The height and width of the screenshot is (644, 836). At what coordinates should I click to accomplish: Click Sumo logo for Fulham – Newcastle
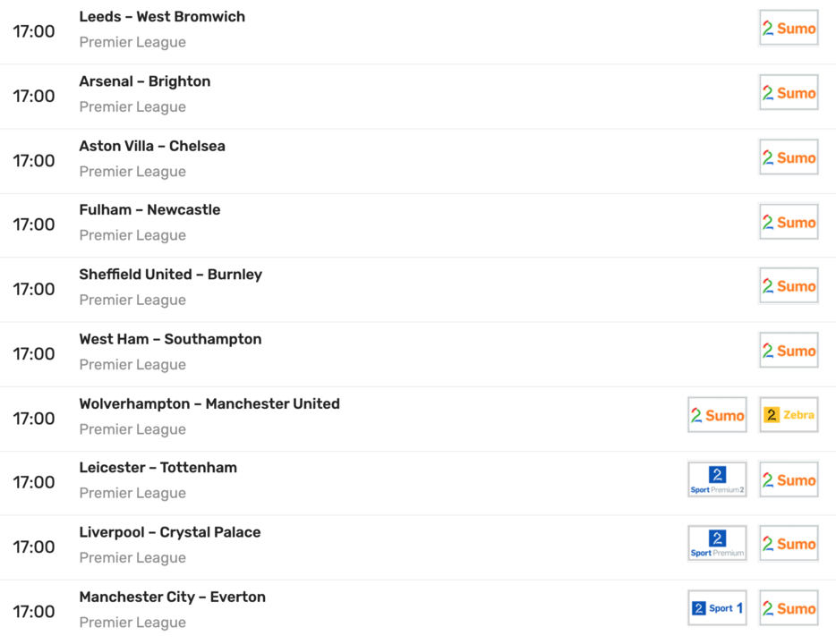(x=789, y=222)
